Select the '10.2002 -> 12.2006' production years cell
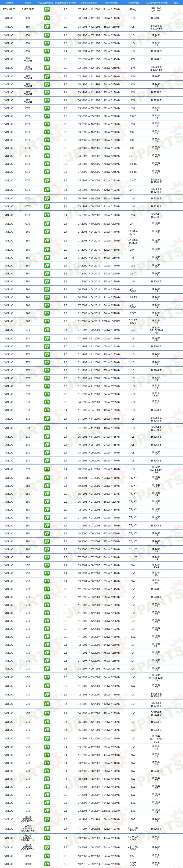This screenshot has height=868, width=183. pos(89,856)
